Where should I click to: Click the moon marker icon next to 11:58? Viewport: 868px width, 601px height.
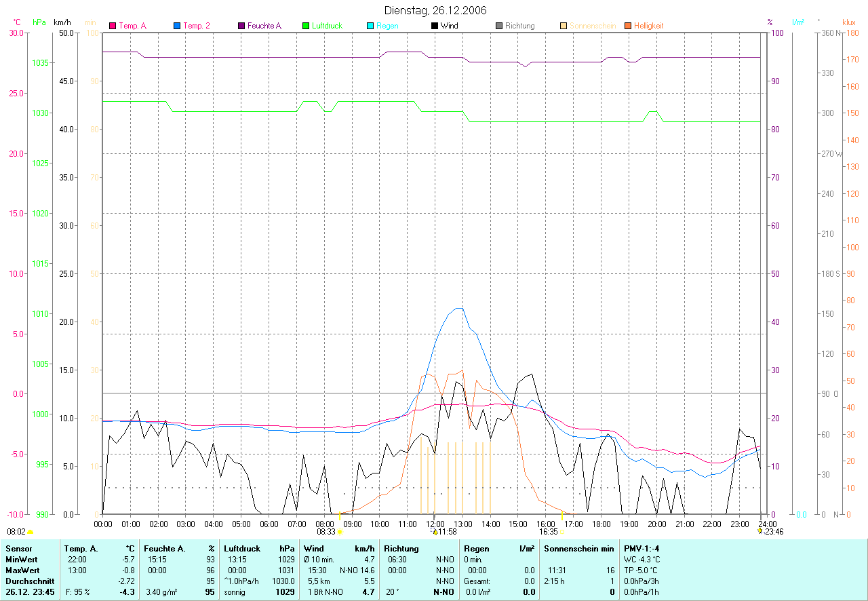435,532
